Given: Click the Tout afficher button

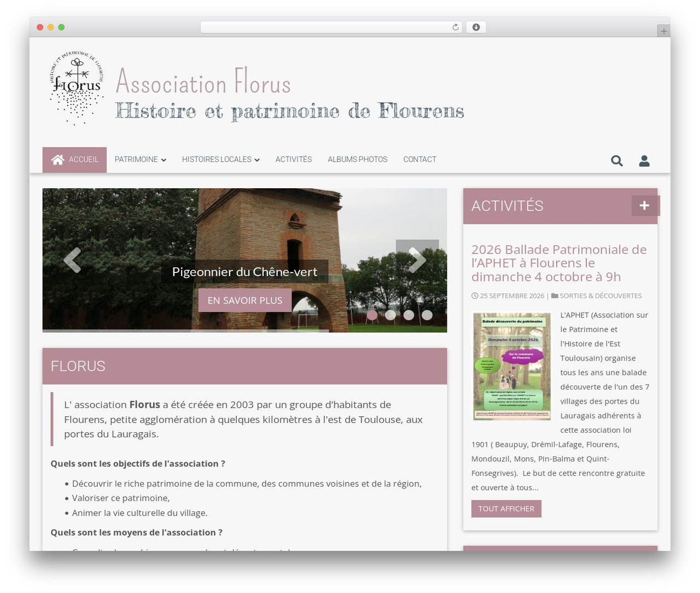Looking at the screenshot, I should (x=506, y=509).
